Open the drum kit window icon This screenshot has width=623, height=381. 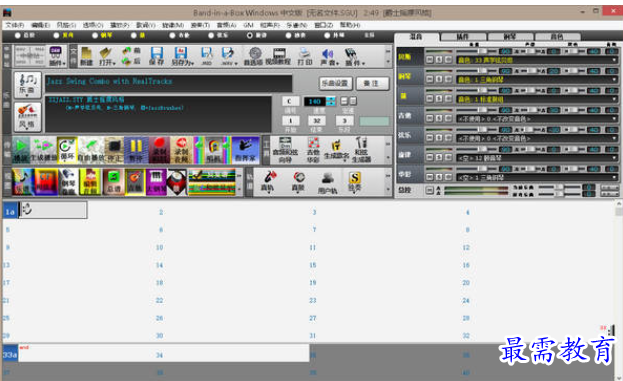[176, 182]
